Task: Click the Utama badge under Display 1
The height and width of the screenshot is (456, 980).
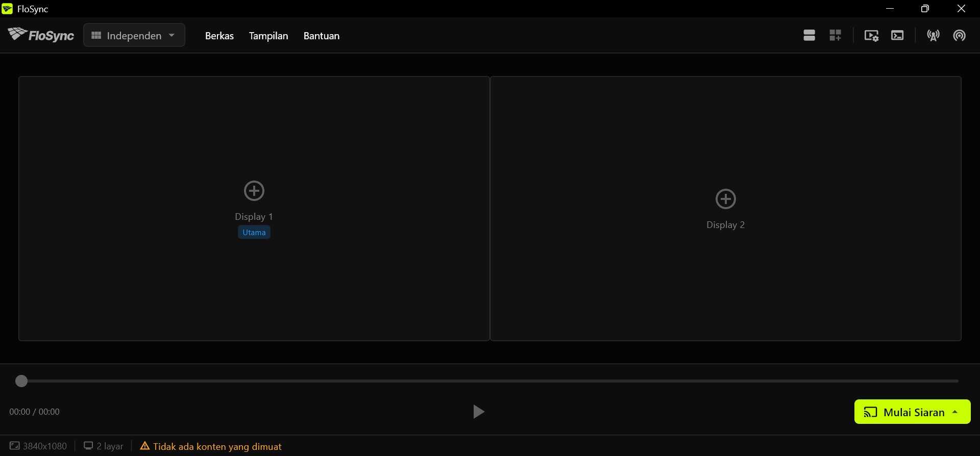Action: [x=254, y=233]
